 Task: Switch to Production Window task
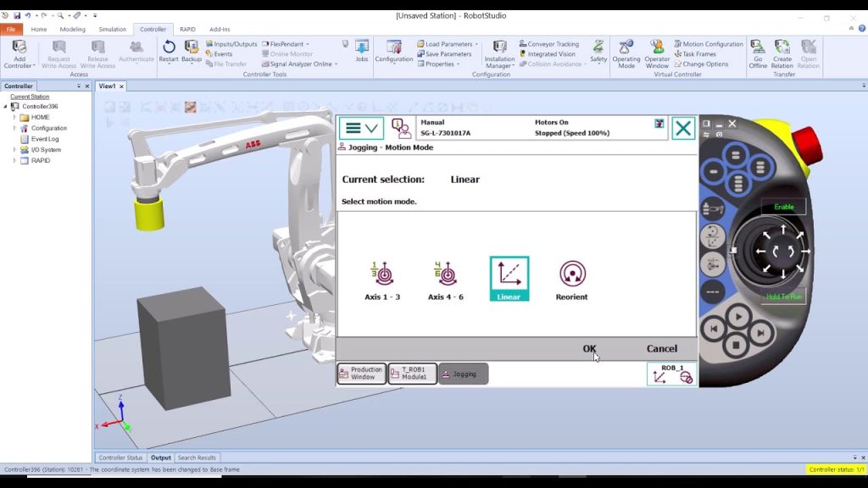click(361, 374)
